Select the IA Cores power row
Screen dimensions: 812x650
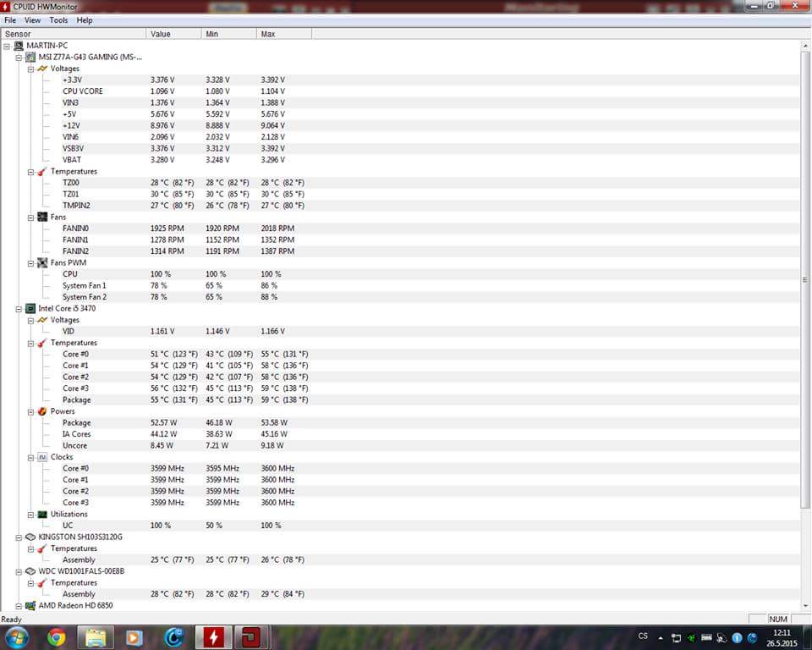click(400, 434)
